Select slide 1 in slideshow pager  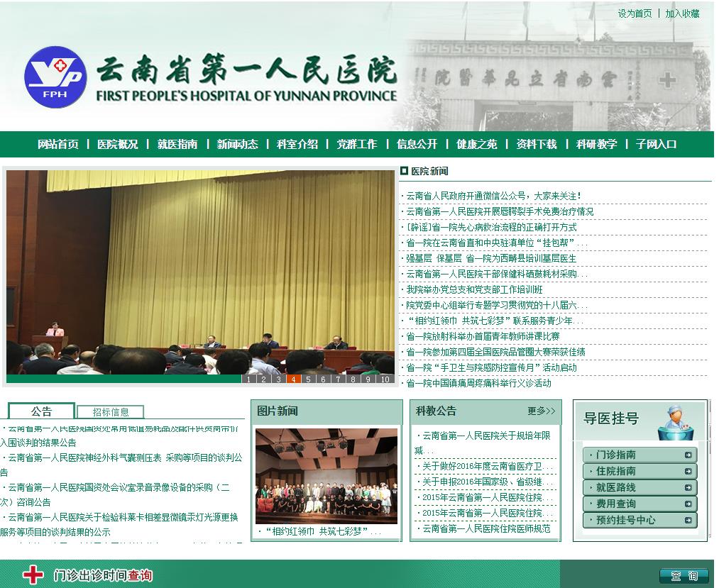click(x=248, y=379)
